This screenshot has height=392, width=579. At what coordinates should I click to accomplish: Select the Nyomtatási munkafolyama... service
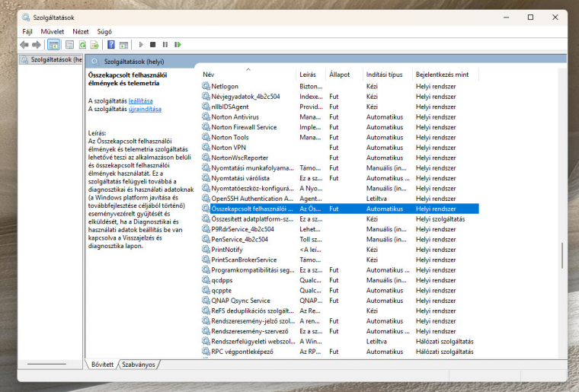click(x=340, y=167)
